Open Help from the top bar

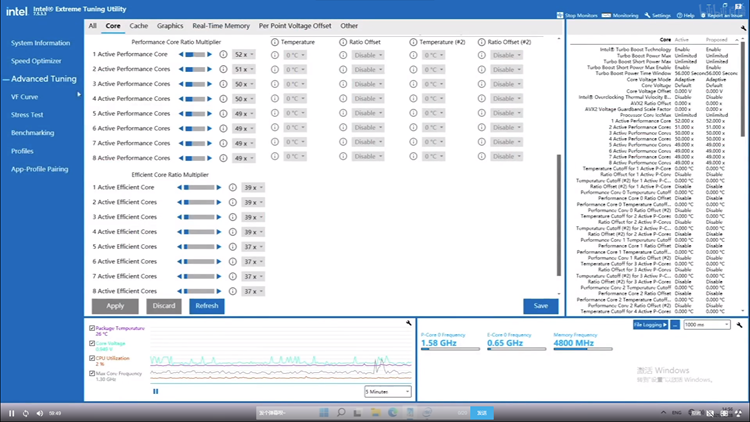tap(685, 15)
